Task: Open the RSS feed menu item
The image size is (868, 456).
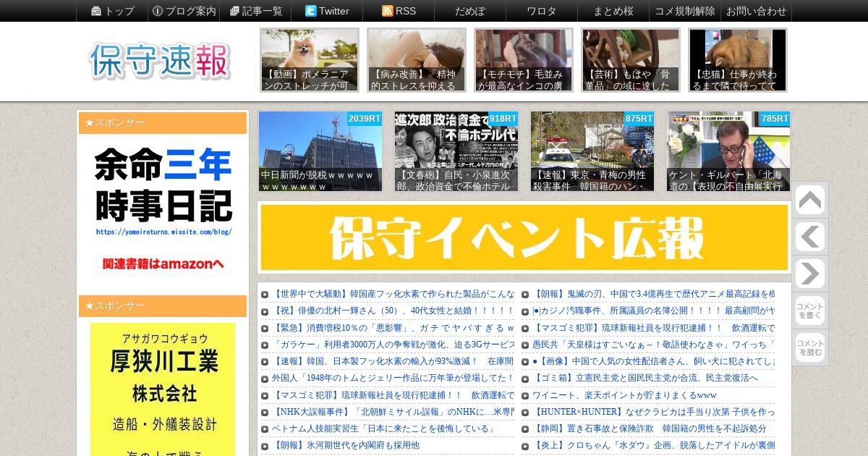Action: point(399,11)
